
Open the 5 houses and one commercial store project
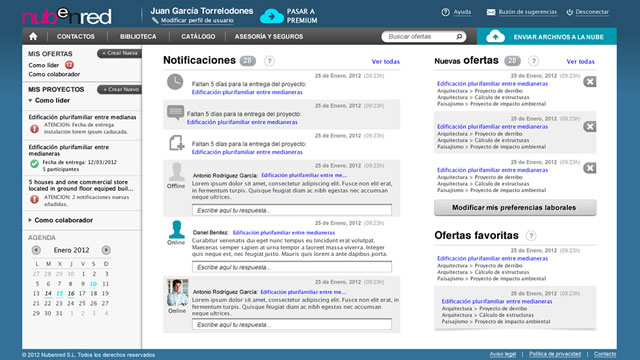click(81, 185)
